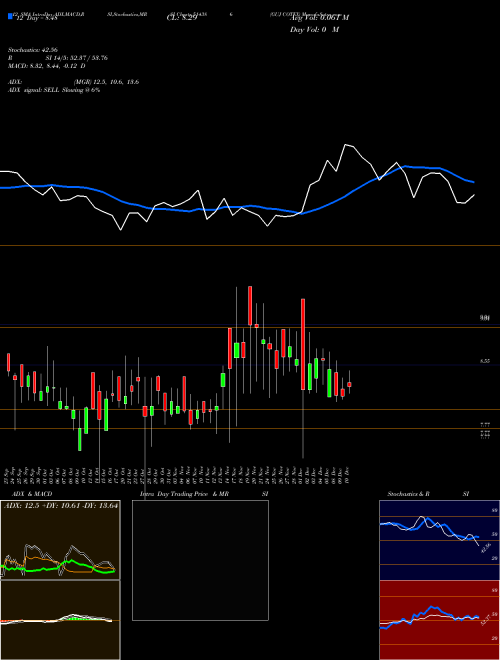Viewport: 500px width, 660px height.
Task: Open the MACD chart panel below ADX
Action: (x=60, y=620)
